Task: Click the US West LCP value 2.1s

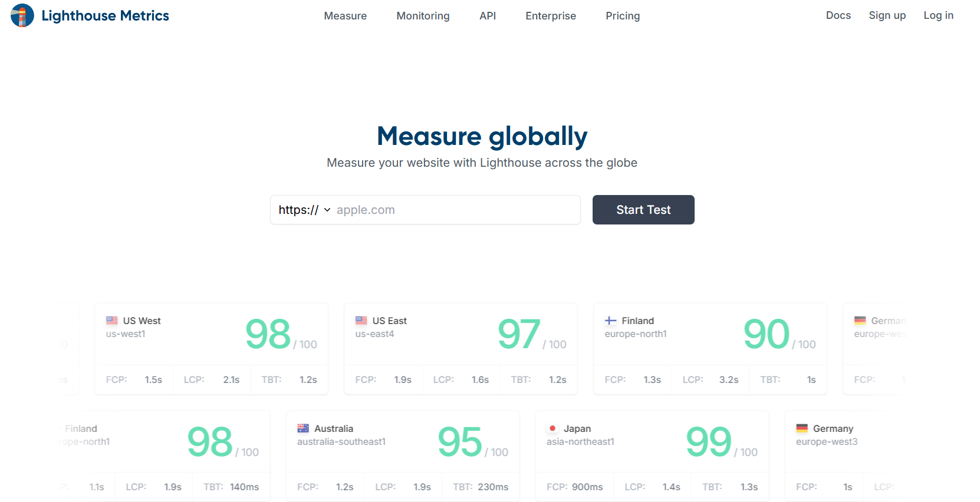Action: point(231,380)
